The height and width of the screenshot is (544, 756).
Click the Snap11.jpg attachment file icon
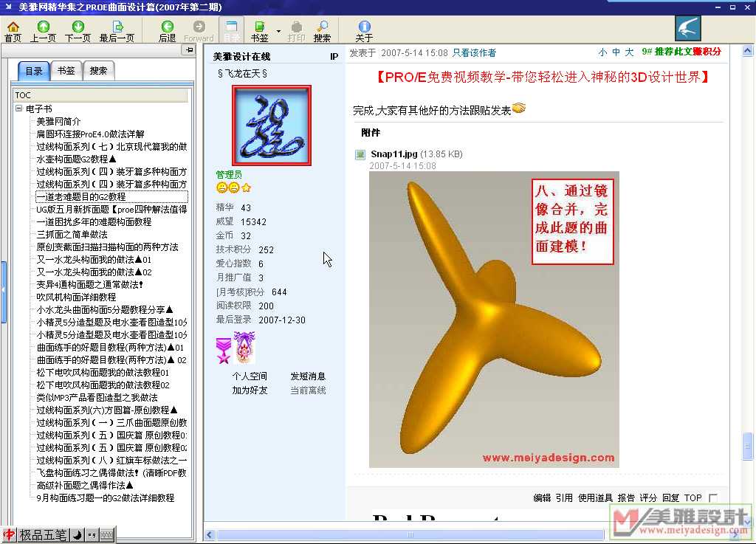(x=360, y=155)
